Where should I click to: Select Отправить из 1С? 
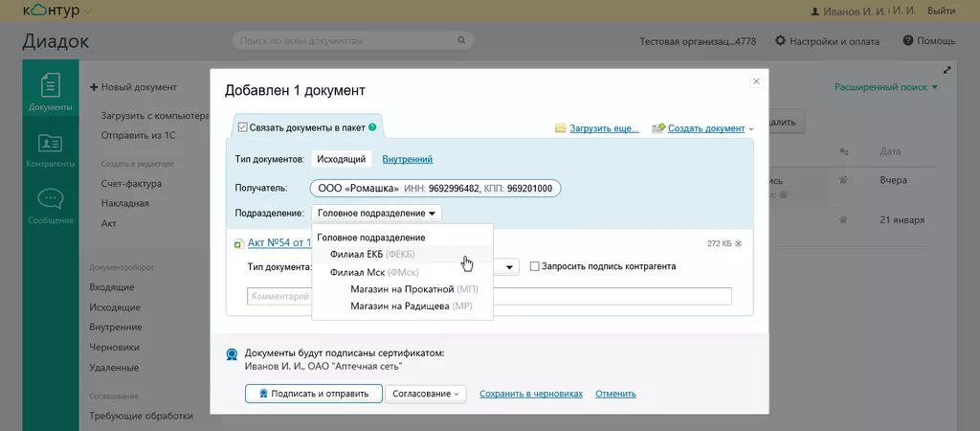(138, 135)
